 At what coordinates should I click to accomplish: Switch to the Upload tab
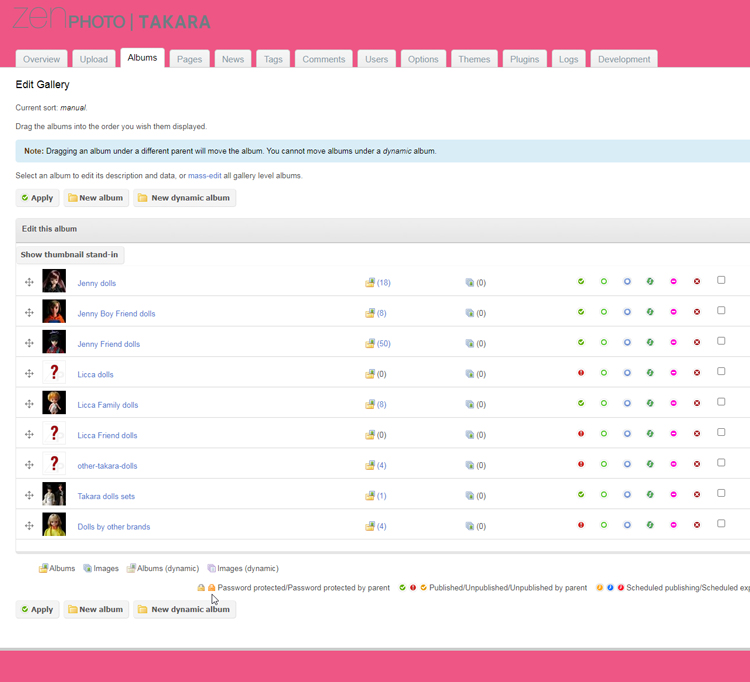point(94,59)
